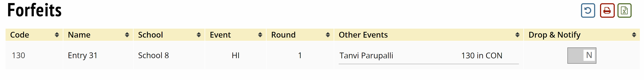Select the Entry 31 name cell
The image size is (644, 80).
coord(82,55)
